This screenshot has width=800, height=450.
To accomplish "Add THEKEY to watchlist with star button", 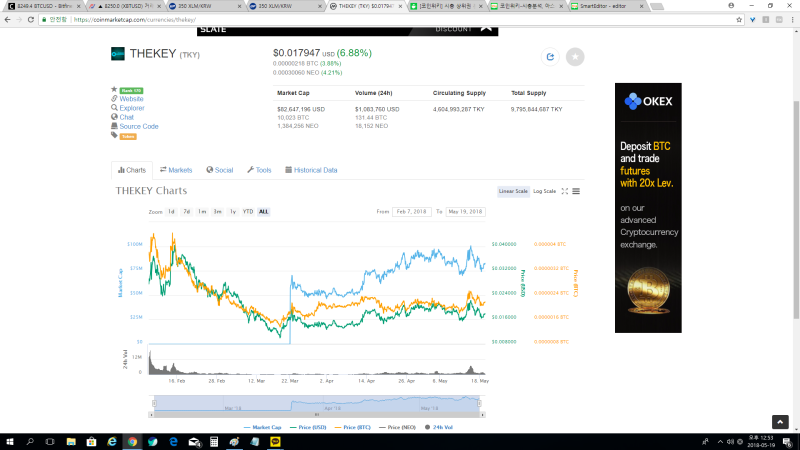I will (575, 57).
